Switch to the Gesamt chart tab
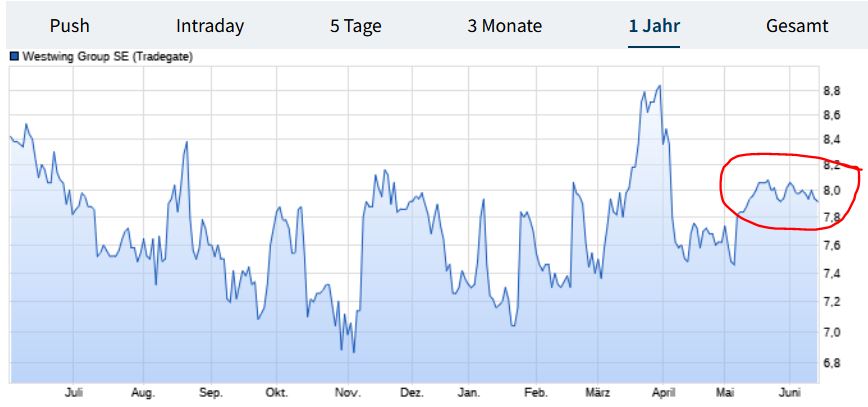The height and width of the screenshot is (407, 868). 799,26
